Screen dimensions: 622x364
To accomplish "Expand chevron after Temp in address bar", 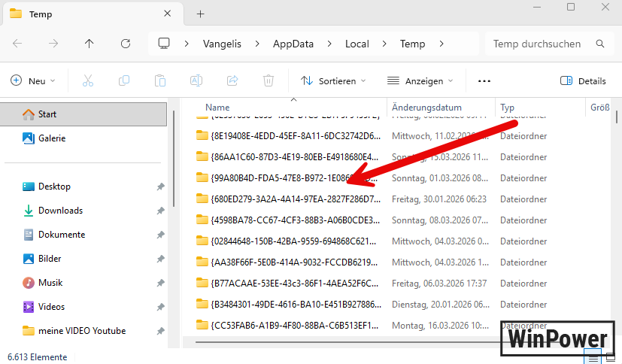I will tap(441, 44).
